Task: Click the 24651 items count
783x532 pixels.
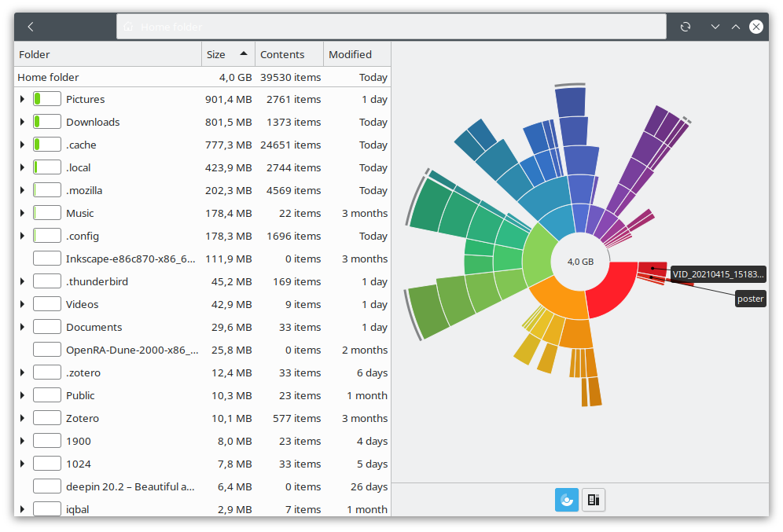Action: point(291,145)
